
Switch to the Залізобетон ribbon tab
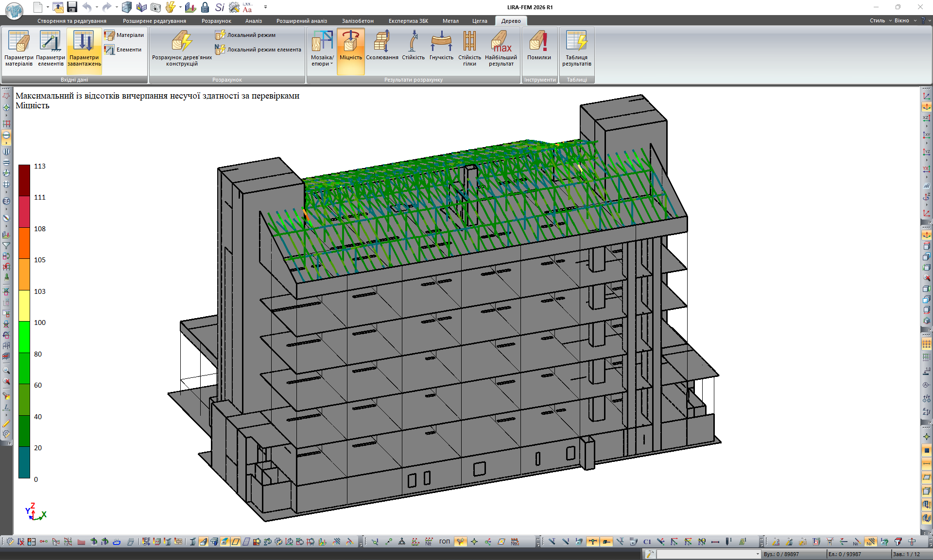tap(358, 21)
